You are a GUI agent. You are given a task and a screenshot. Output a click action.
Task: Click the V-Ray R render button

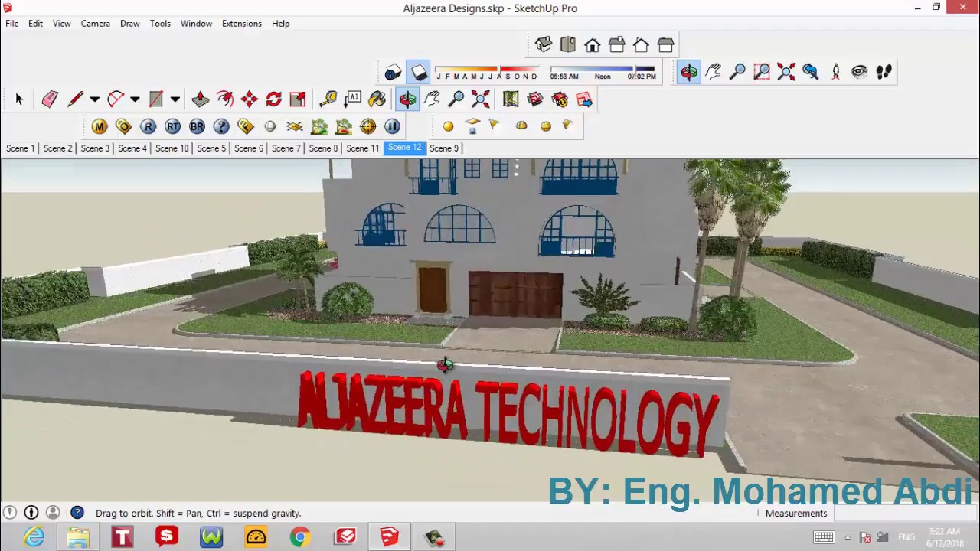click(x=148, y=126)
